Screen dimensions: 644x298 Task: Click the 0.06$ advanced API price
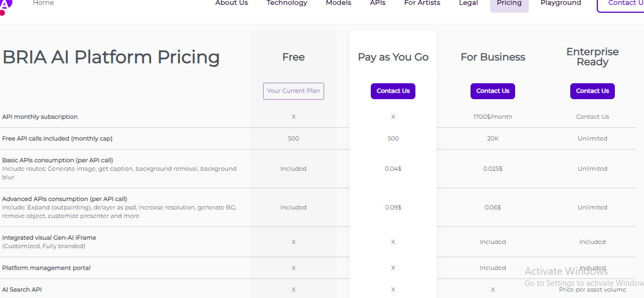[493, 207]
